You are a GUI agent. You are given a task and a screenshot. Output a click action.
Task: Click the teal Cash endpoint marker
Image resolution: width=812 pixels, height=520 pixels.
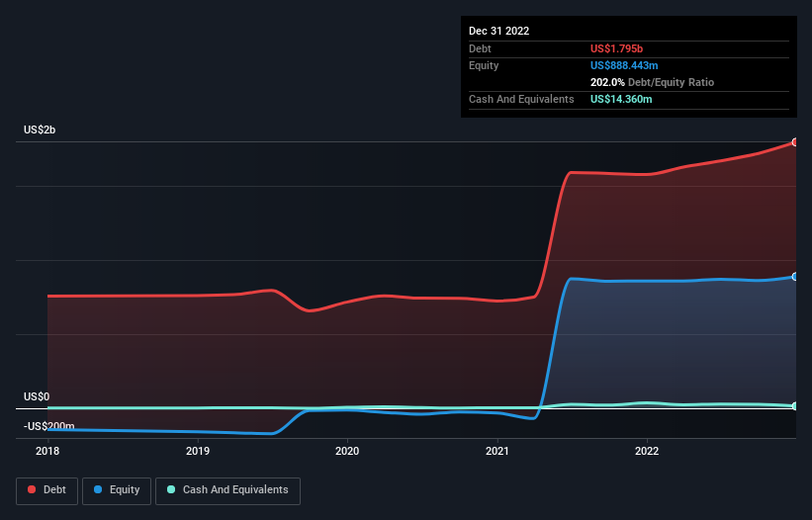click(x=795, y=406)
